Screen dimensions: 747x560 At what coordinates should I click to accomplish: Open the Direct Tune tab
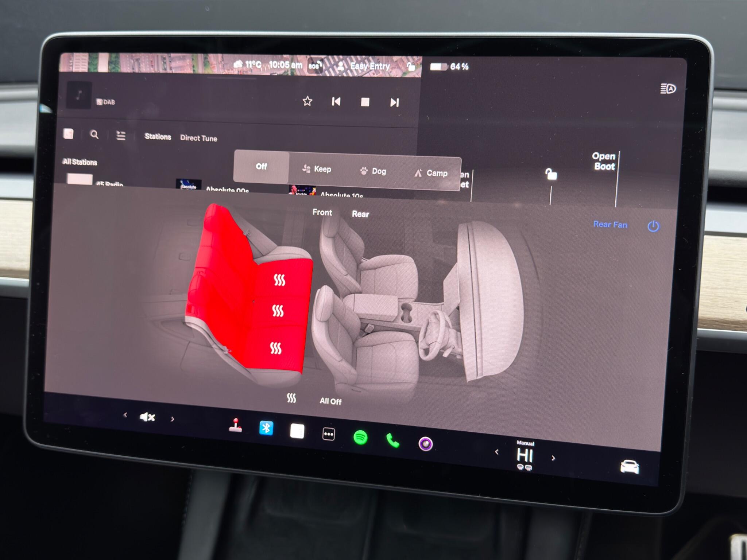(x=198, y=138)
